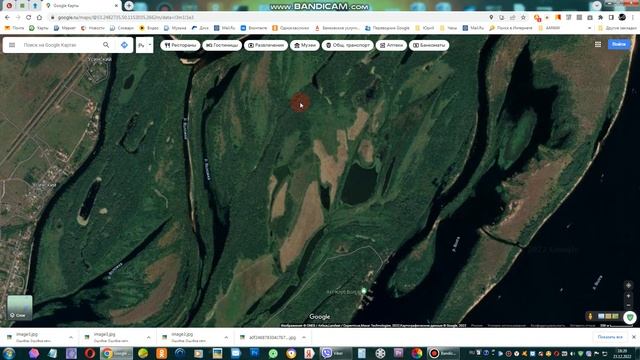Go back in browser history
Viewport: 640px width, 360px height.
[x=7, y=18]
